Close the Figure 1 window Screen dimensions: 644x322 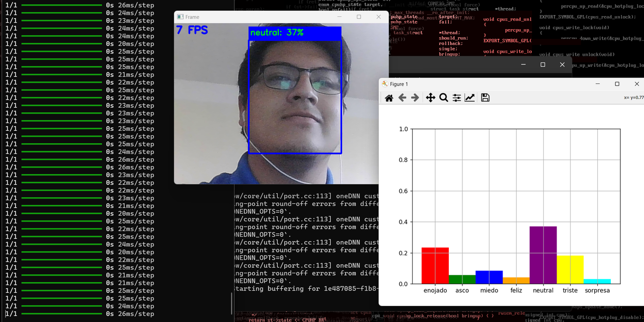[637, 84]
